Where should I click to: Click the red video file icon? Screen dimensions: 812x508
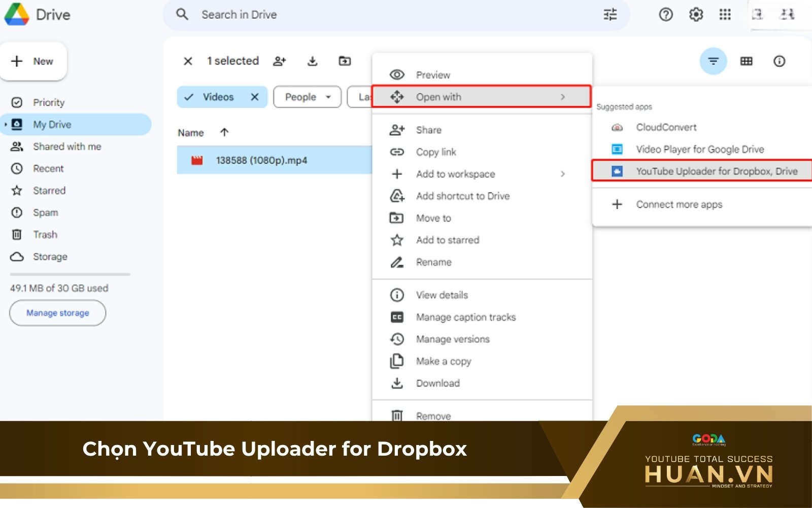(x=197, y=161)
